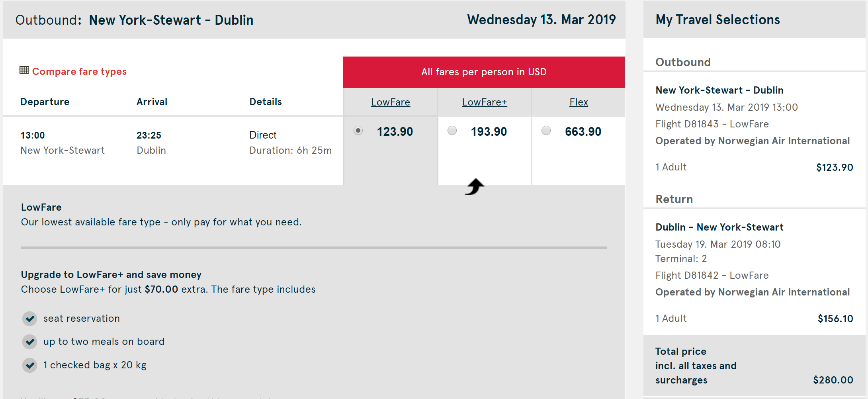This screenshot has height=399, width=868.
Task: Pick the Flex 663.90 radio button
Action: [546, 131]
